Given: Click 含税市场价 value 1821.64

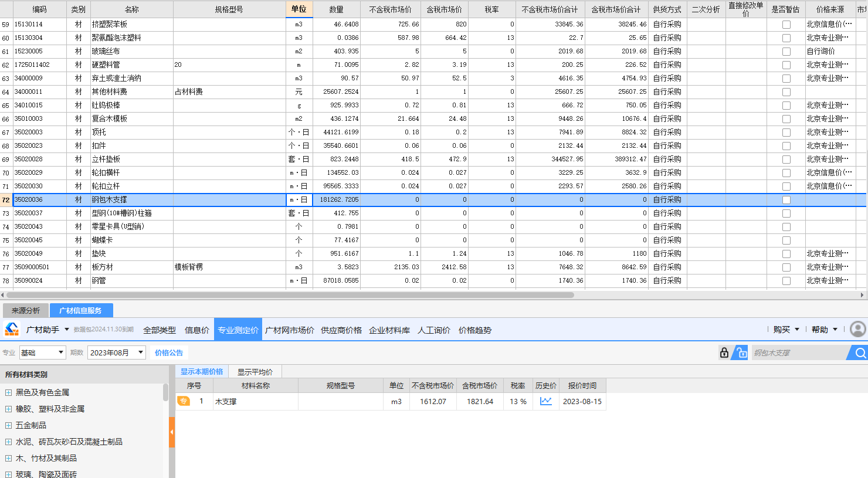Looking at the screenshot, I should (x=480, y=402).
